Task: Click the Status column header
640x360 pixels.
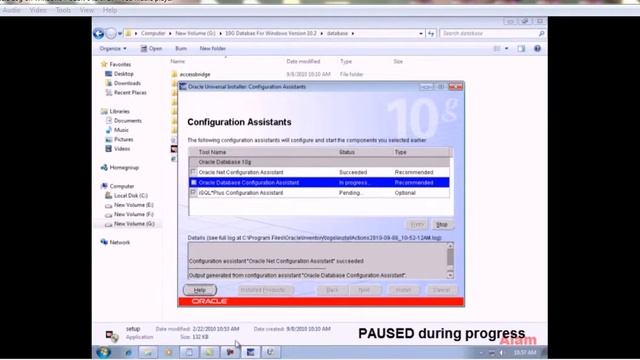Action: click(347, 152)
